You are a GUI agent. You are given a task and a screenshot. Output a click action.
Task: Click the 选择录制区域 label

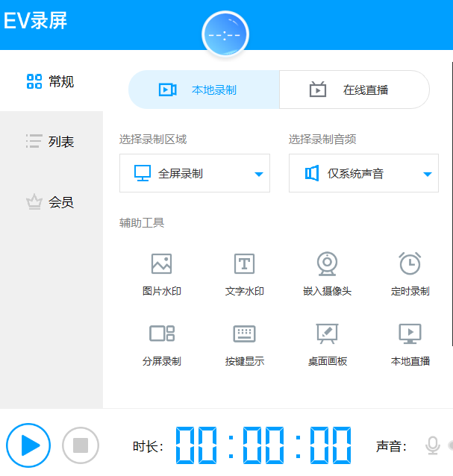point(153,140)
